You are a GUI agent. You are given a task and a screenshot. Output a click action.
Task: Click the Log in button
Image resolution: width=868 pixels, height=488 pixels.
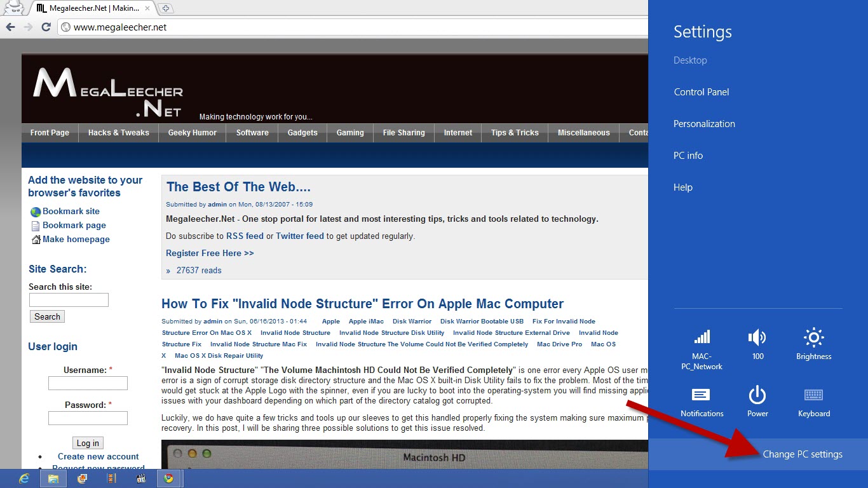(x=88, y=443)
